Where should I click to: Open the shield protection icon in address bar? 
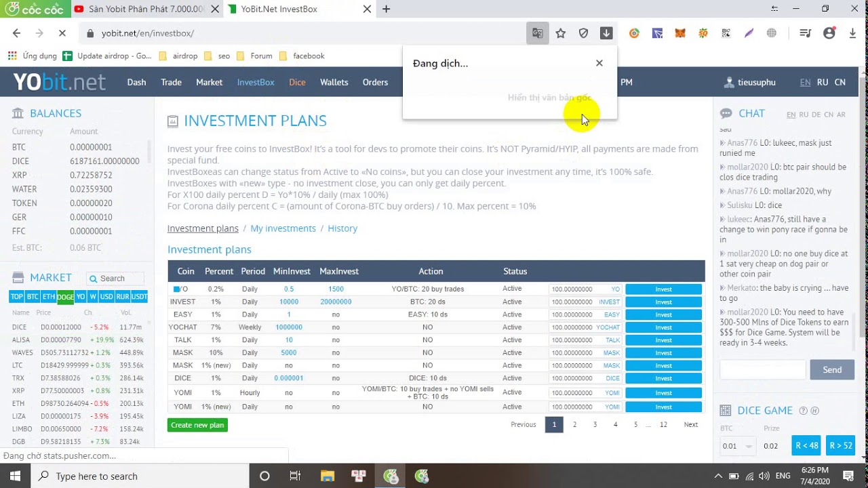(583, 33)
